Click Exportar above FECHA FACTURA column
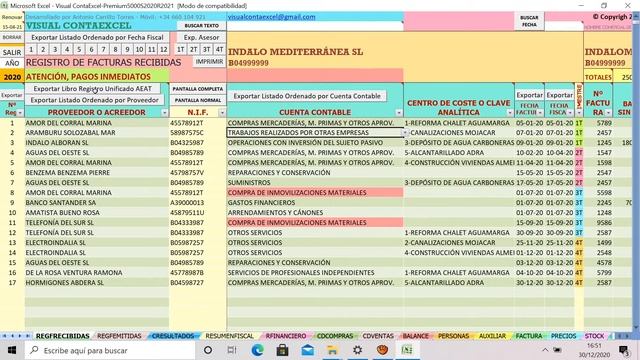The height and width of the screenshot is (360, 640). pyautogui.click(x=529, y=95)
